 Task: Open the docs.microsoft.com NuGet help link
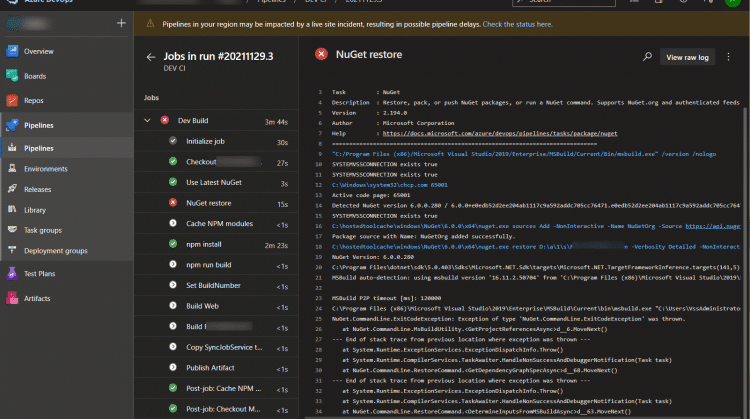(500, 133)
